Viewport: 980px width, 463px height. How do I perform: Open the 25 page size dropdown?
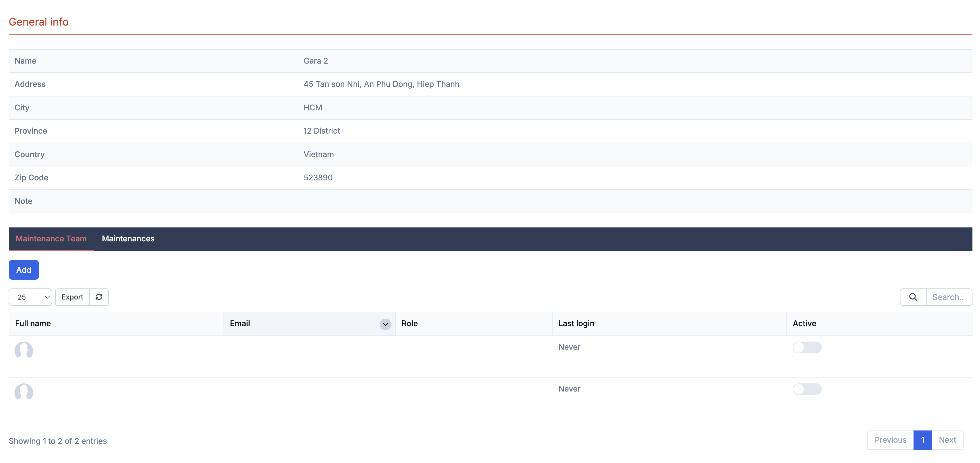tap(30, 297)
